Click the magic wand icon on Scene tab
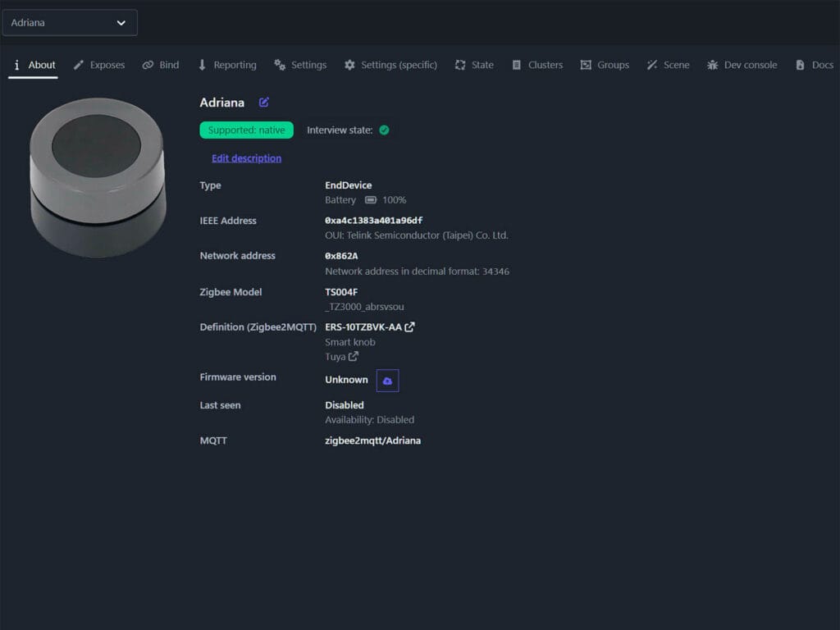Image resolution: width=840 pixels, height=630 pixels. pyautogui.click(x=652, y=65)
